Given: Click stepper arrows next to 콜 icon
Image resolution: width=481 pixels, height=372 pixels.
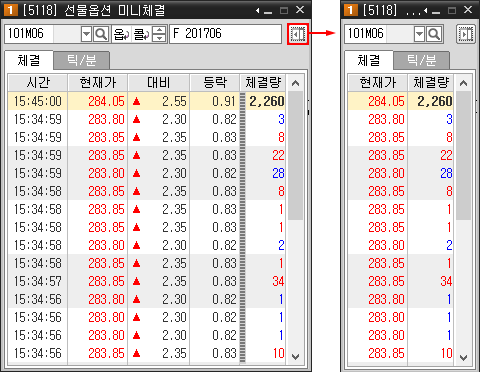Looking at the screenshot, I should point(159,34).
